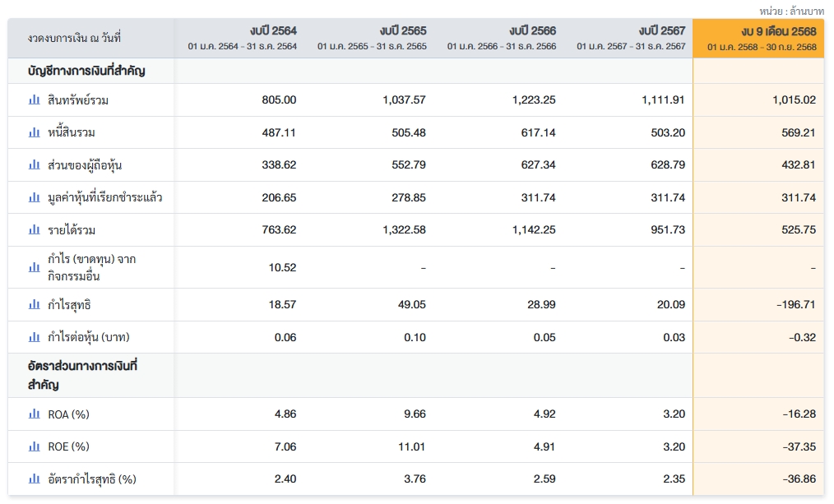This screenshot has width=834, height=504.
Task: Click the ROE (%) chart icon
Action: [x=34, y=446]
